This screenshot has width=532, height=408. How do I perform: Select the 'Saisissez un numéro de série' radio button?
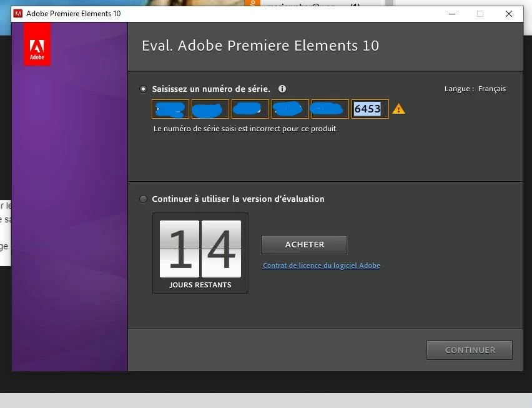pyautogui.click(x=143, y=89)
